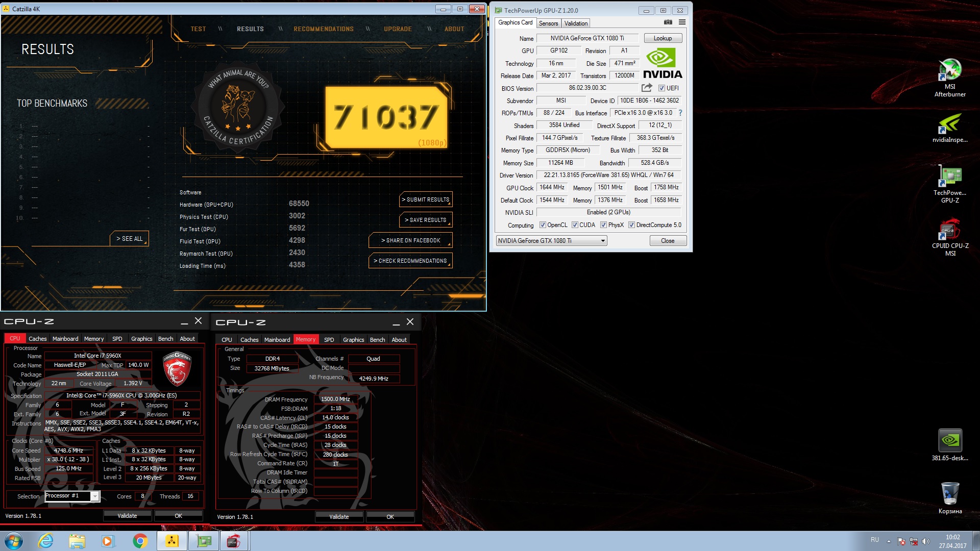
Task: Switch to Catzilla via its taskbar icon
Action: coord(172,541)
